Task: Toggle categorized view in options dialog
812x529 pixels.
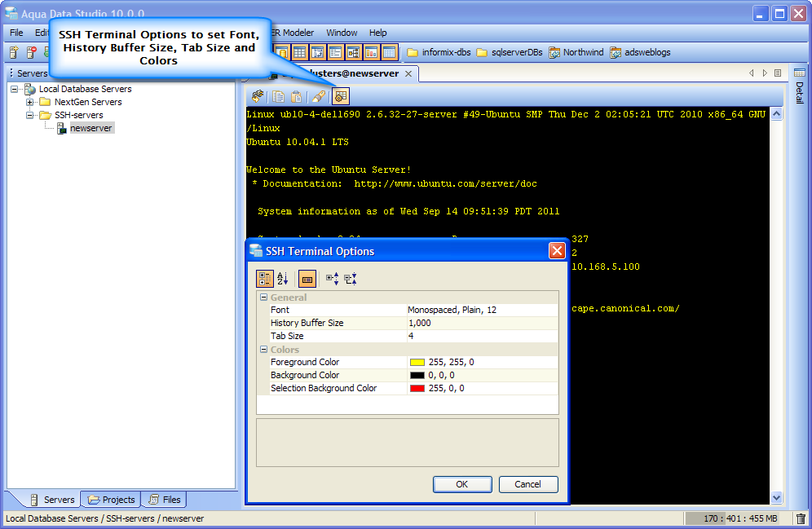Action: coord(265,279)
